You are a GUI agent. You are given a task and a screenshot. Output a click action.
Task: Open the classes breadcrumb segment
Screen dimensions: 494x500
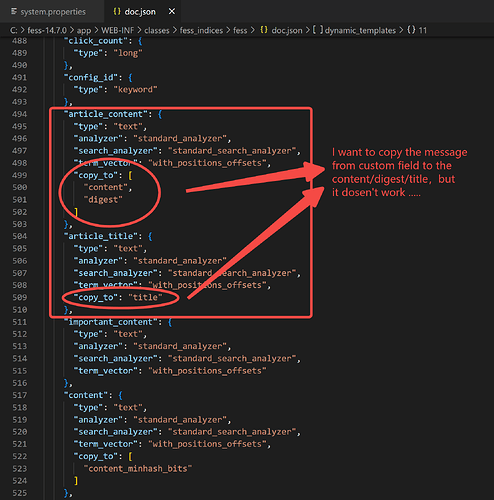tap(157, 31)
